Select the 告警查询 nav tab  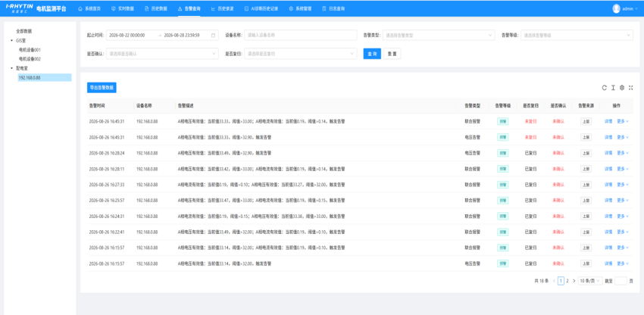coord(189,8)
